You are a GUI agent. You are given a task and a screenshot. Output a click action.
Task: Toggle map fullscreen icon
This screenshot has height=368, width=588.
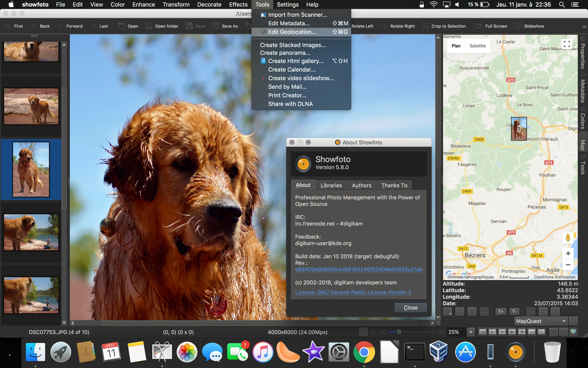point(567,44)
